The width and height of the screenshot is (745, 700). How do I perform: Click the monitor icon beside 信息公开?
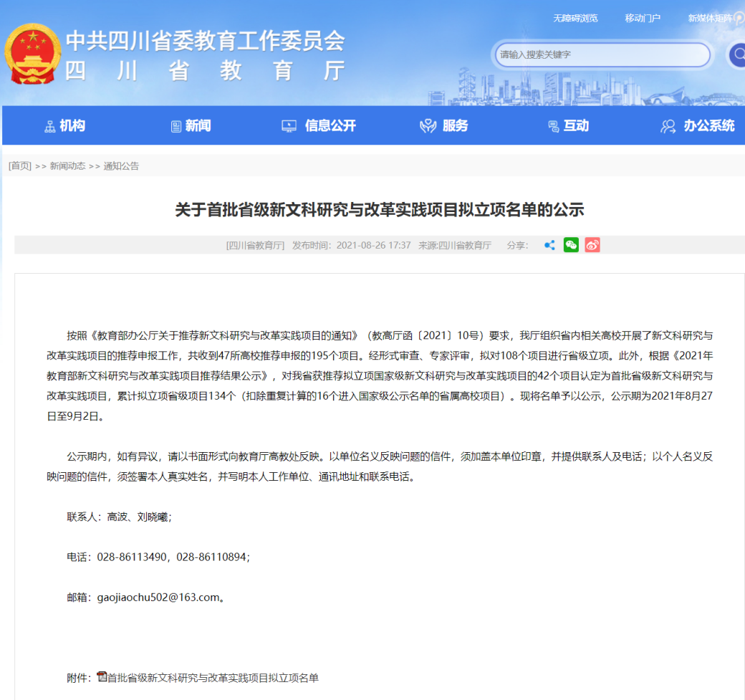coord(289,126)
